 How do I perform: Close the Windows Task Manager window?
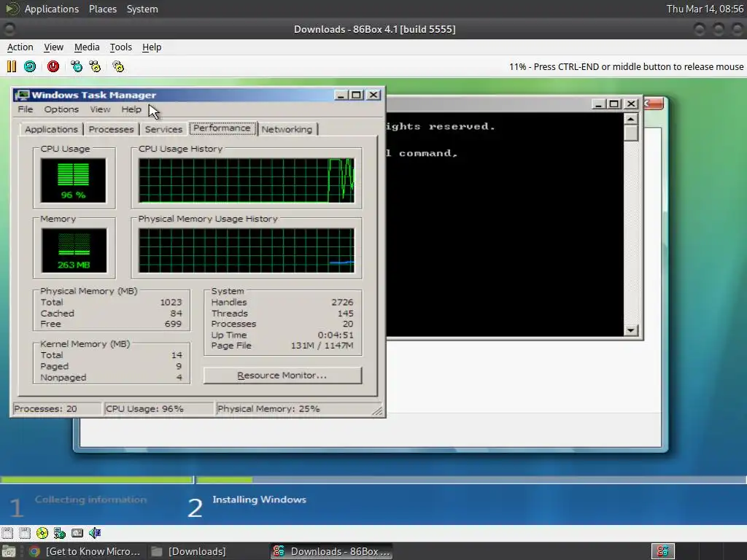coord(373,95)
